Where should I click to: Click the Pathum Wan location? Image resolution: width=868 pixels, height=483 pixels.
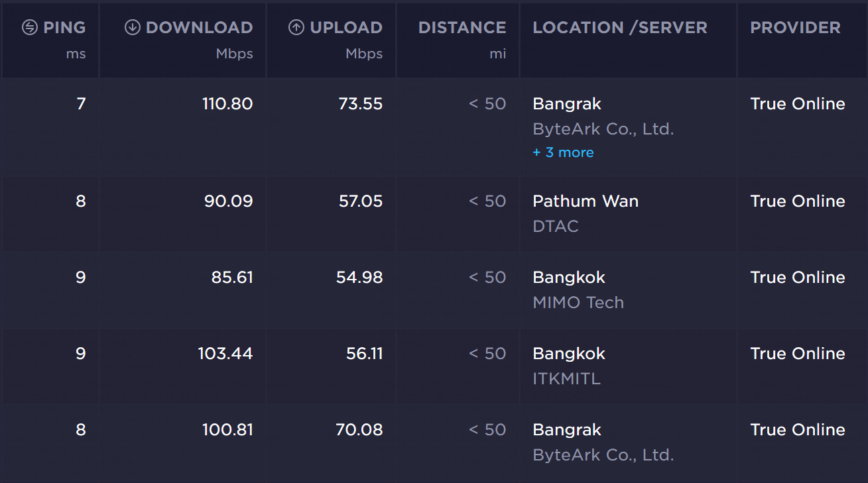tap(586, 201)
